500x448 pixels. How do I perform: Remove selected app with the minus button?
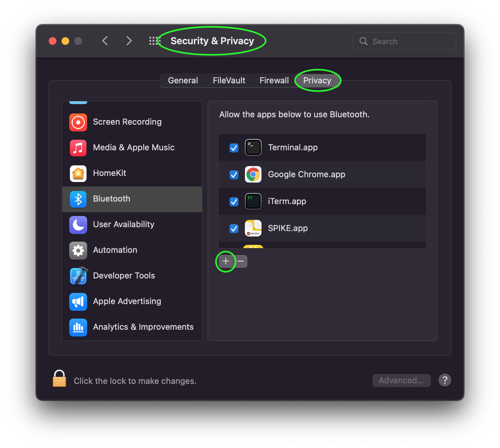[x=241, y=261]
